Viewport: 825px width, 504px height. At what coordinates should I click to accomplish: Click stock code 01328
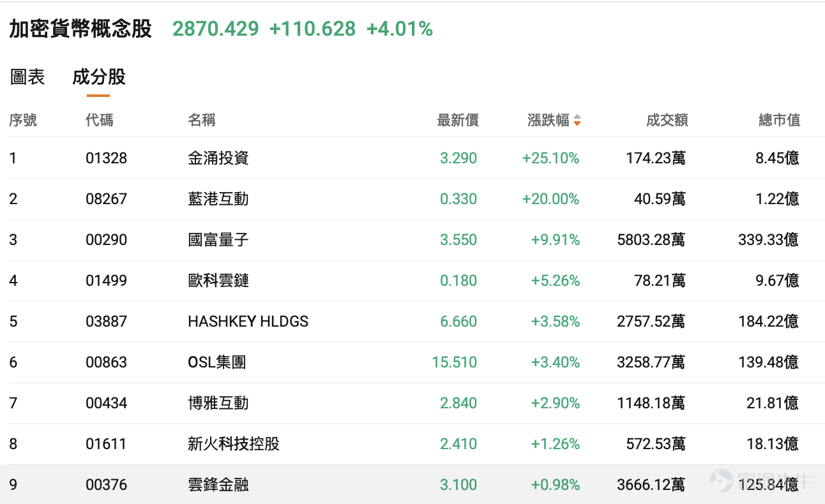107,158
